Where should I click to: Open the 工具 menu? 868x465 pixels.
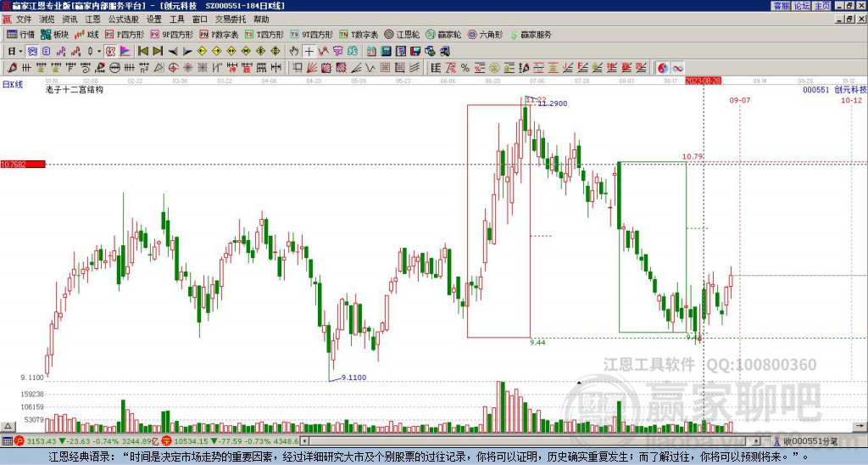coord(176,20)
